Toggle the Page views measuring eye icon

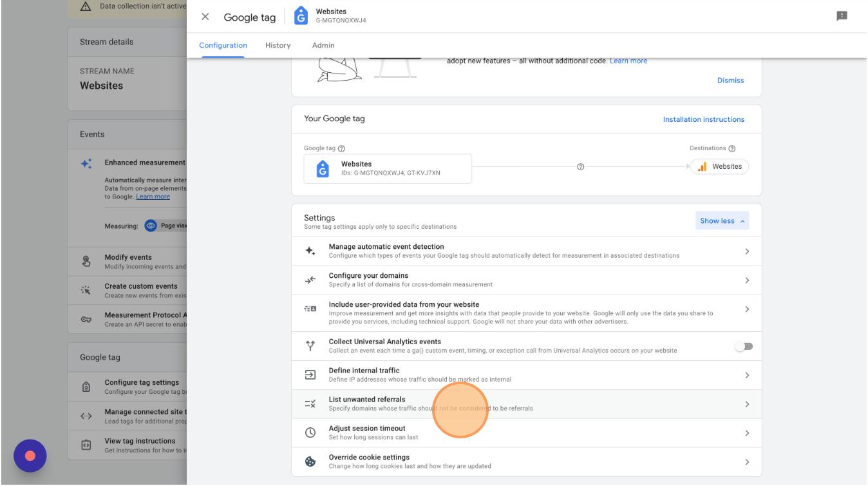[151, 226]
